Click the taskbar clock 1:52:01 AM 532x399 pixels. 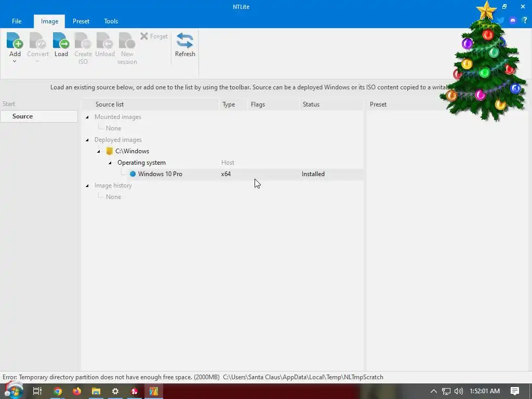point(485,391)
